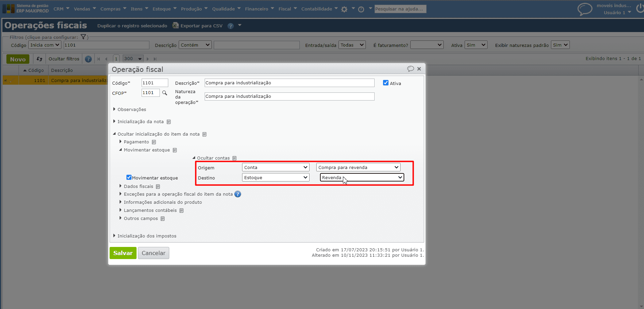
Task: Open the Destino Estoque dropdown
Action: (275, 177)
